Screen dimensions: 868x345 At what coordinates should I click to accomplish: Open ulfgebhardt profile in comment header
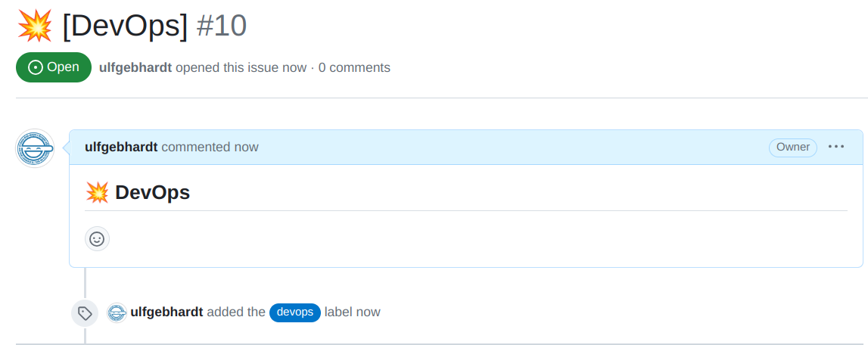coord(121,147)
